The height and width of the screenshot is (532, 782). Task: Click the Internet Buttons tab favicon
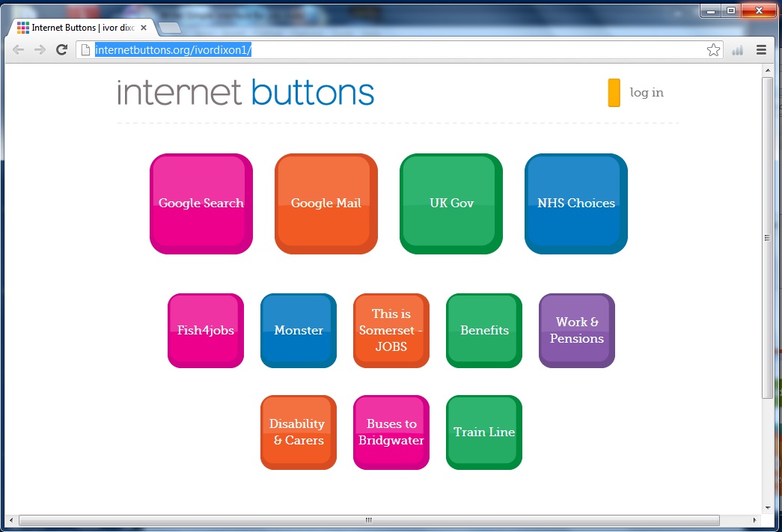pyautogui.click(x=23, y=28)
